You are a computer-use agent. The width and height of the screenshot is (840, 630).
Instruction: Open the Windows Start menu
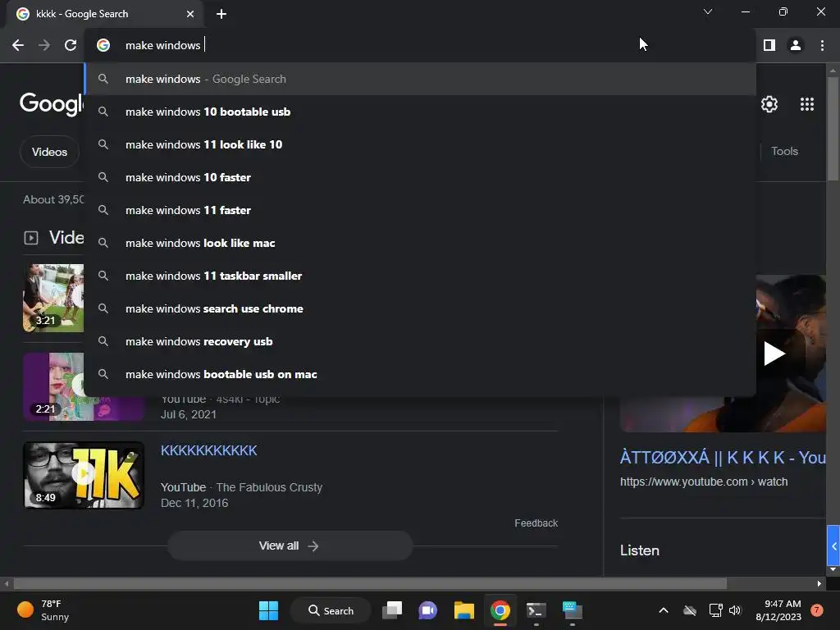[268, 610]
